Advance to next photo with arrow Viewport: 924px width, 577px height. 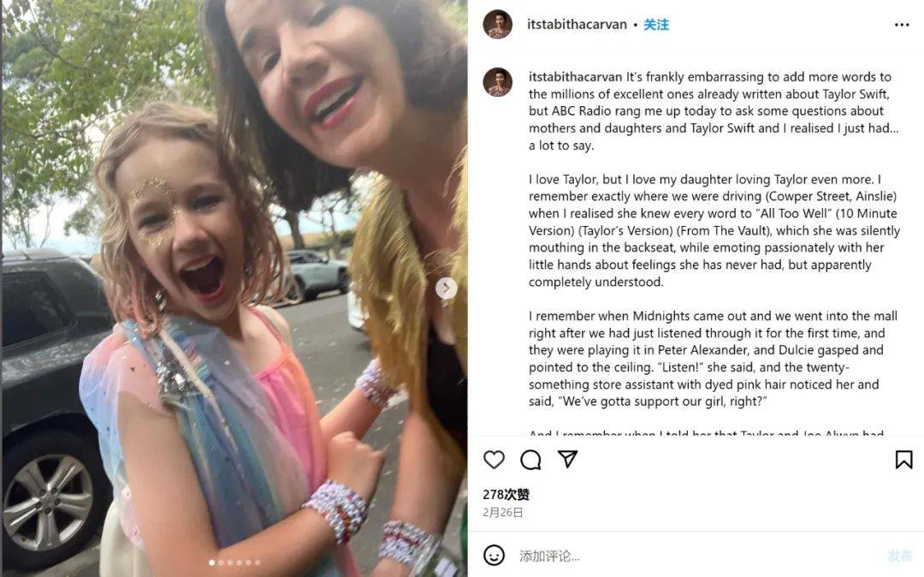446,288
